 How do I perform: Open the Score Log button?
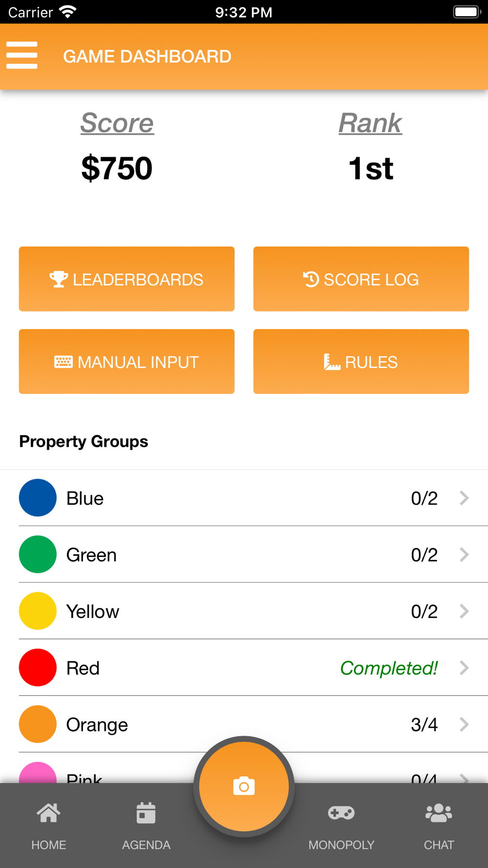(x=361, y=279)
